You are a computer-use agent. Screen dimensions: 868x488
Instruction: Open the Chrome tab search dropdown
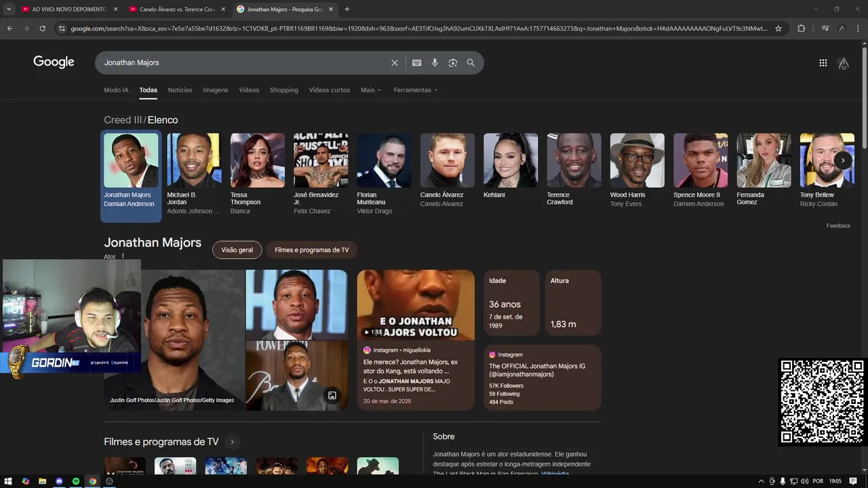tap(9, 9)
